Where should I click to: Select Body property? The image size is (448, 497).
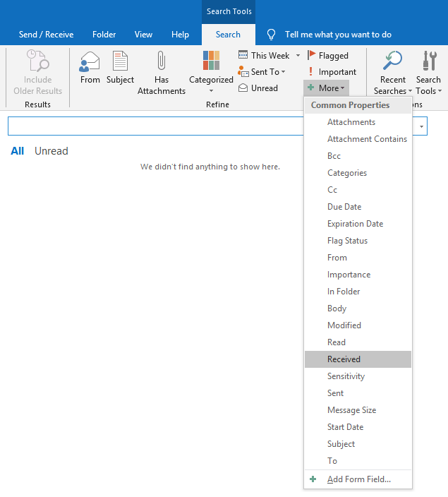tap(358, 309)
